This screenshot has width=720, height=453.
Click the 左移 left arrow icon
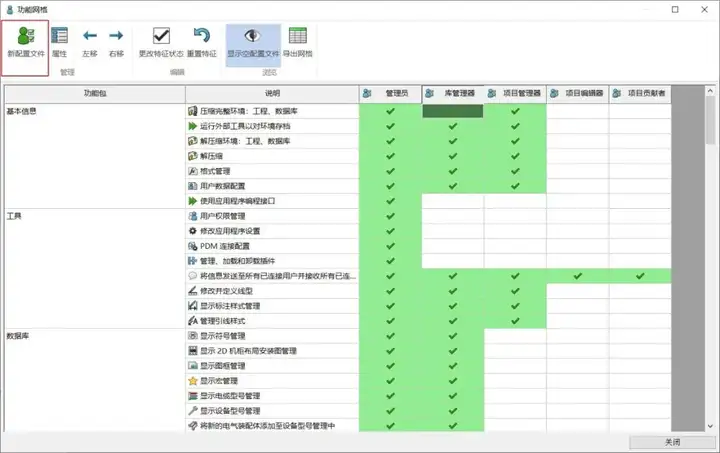coord(90,35)
